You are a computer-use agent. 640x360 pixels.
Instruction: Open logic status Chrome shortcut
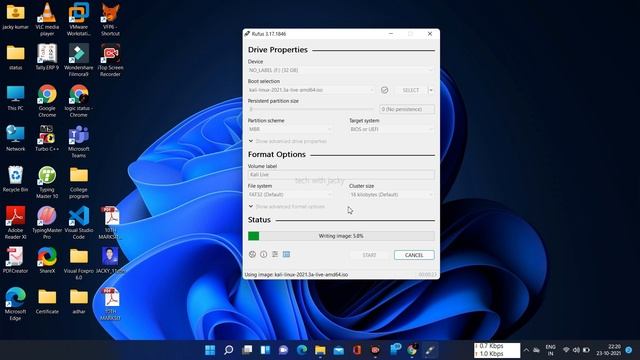pos(78,101)
